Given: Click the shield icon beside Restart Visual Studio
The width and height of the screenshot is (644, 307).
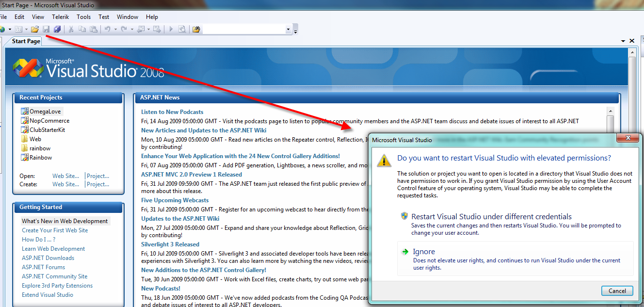Looking at the screenshot, I should 404,216.
